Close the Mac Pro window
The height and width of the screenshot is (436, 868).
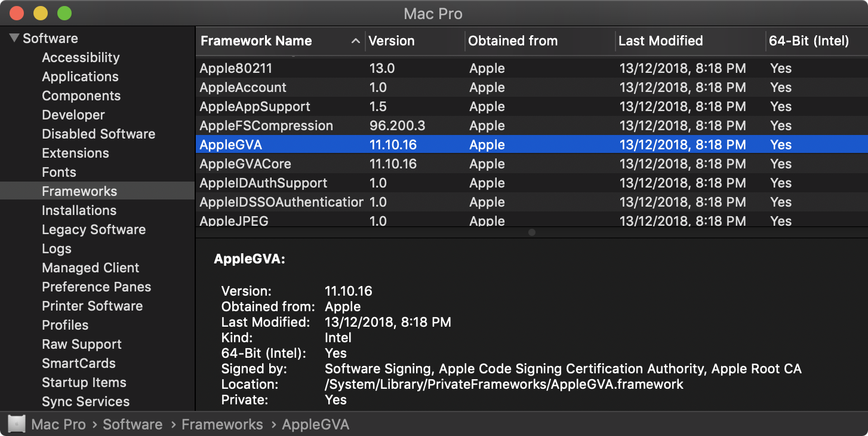tap(17, 13)
